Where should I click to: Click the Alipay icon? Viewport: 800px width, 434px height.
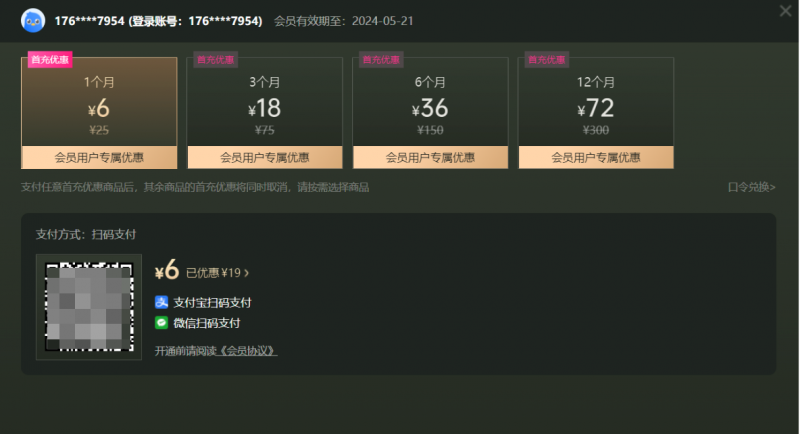tap(161, 302)
